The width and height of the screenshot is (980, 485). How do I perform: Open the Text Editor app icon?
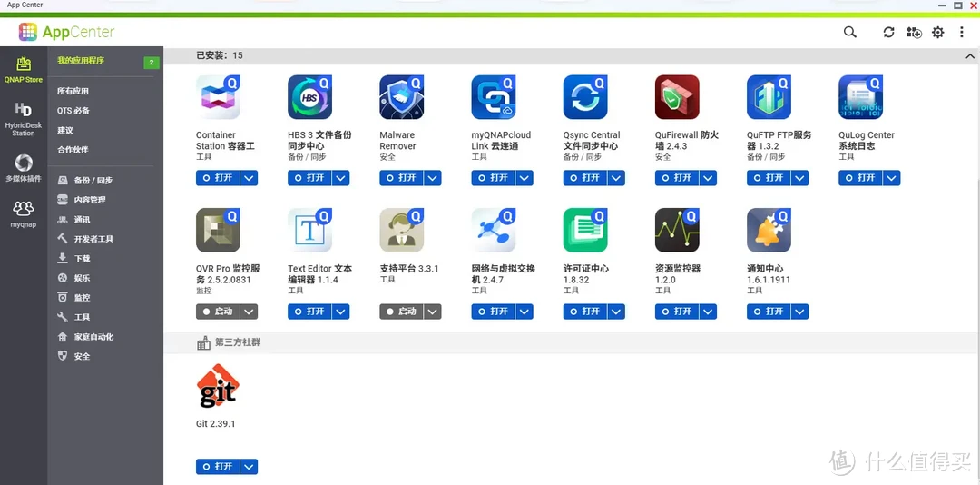(x=310, y=231)
